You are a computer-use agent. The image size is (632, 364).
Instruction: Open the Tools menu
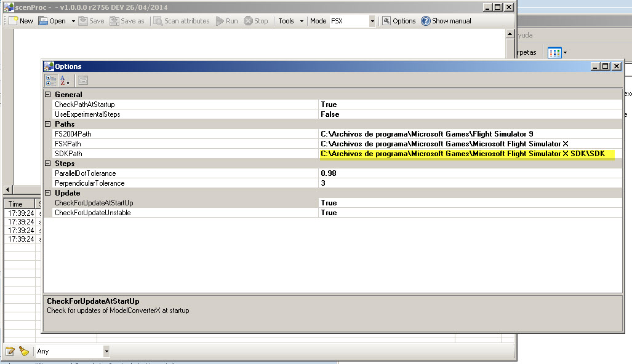coord(290,21)
